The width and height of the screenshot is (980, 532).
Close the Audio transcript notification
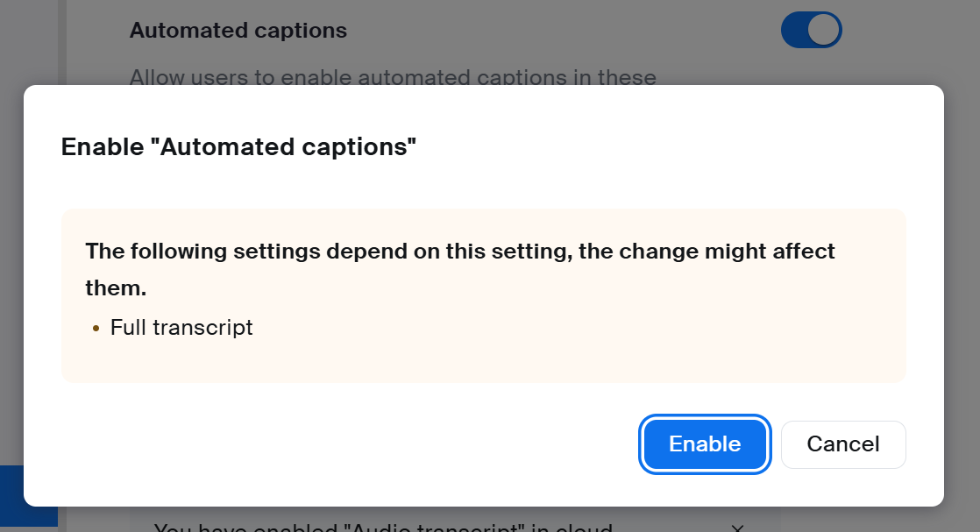pyautogui.click(x=737, y=528)
